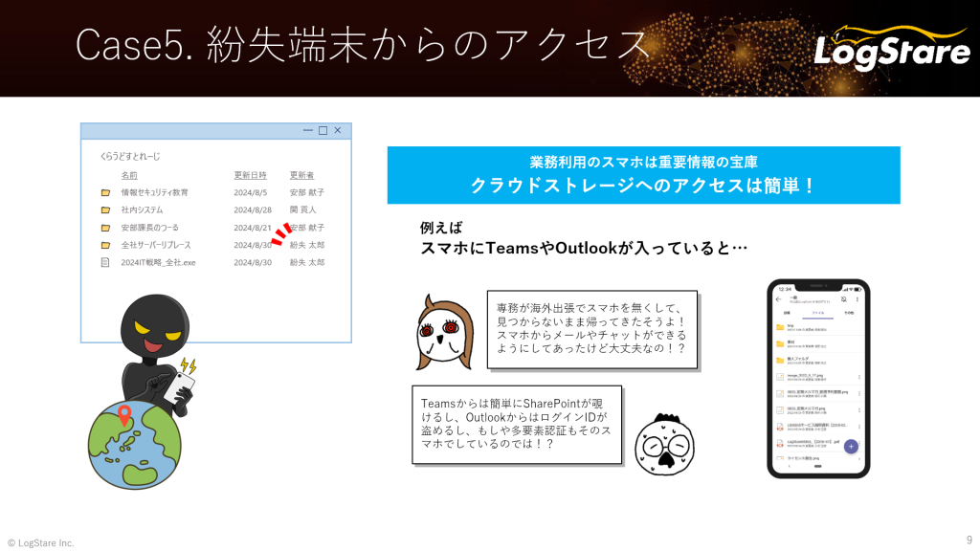Tap the phone's home indicator pill
980x551 pixels.
pyautogui.click(x=817, y=466)
